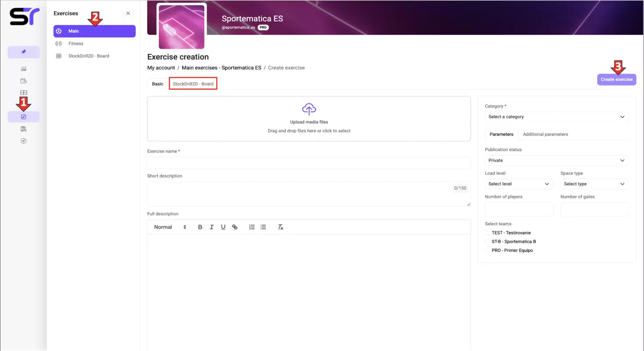Viewport: 644px width, 351px height.
Task: Open the library books sidebar icon
Action: 24,129
